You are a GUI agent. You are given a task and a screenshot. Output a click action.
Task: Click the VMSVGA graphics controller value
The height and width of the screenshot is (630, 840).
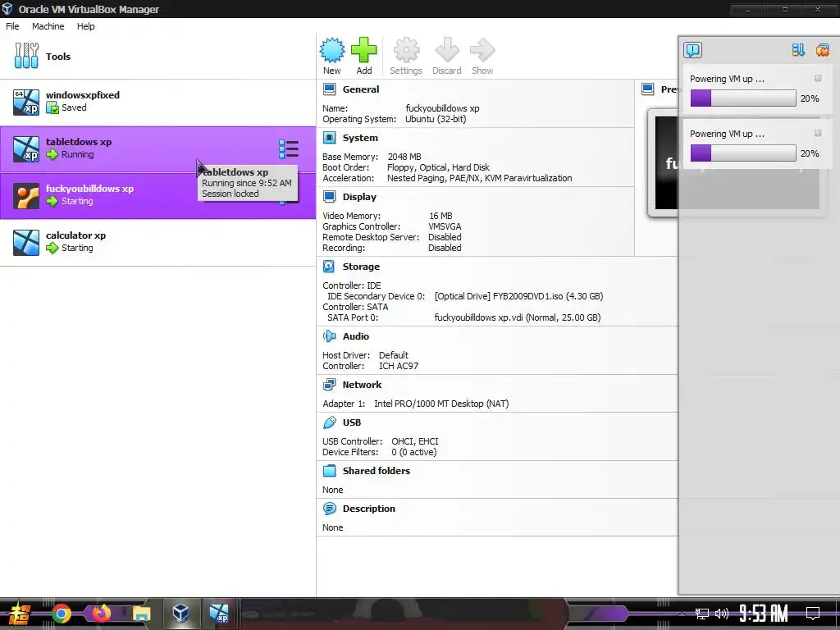click(445, 226)
